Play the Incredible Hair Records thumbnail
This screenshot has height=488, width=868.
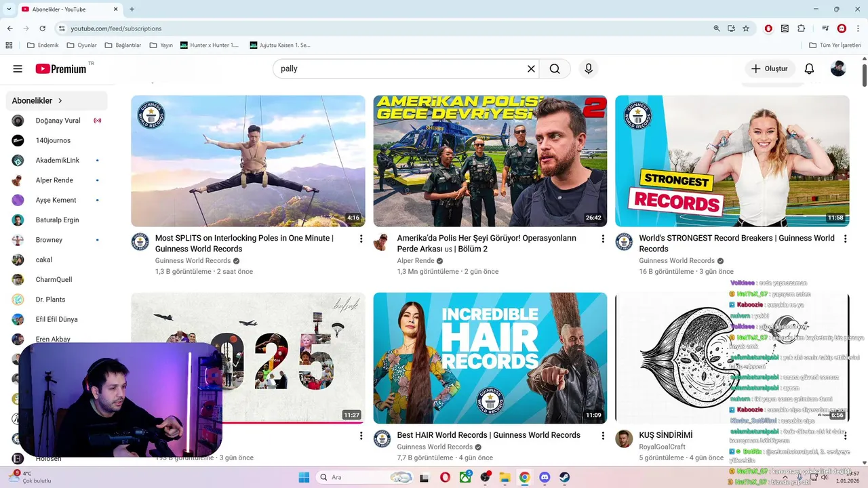[x=490, y=358]
